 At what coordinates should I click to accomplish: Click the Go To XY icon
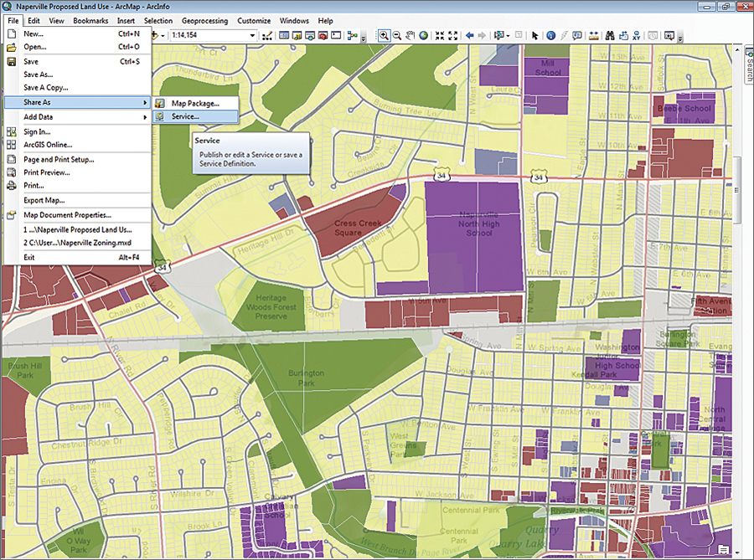[x=638, y=36]
